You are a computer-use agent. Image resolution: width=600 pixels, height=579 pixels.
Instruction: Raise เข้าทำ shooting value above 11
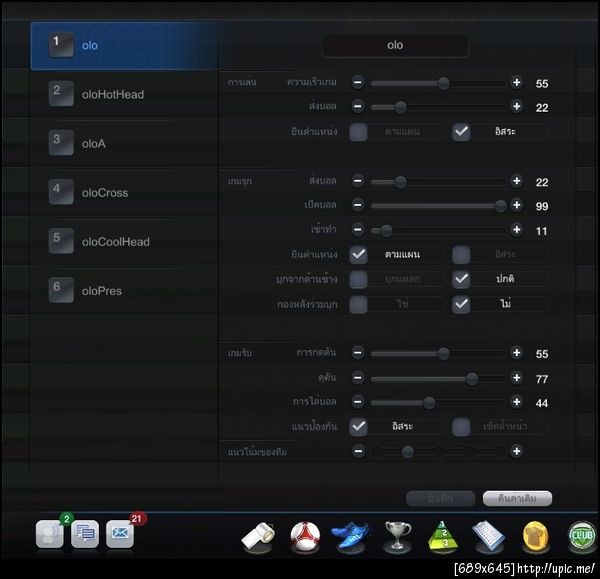point(517,230)
